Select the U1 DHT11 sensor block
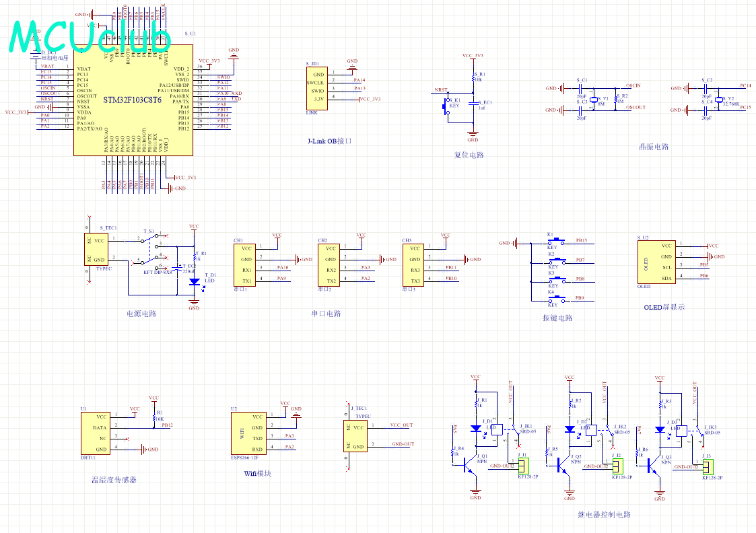The image size is (756, 533). pos(95,433)
